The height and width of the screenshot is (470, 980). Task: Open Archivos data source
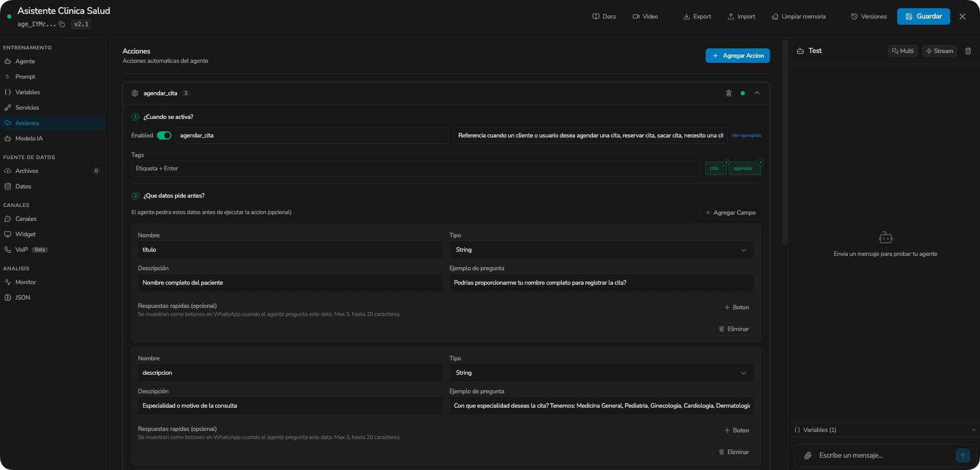point(54,171)
